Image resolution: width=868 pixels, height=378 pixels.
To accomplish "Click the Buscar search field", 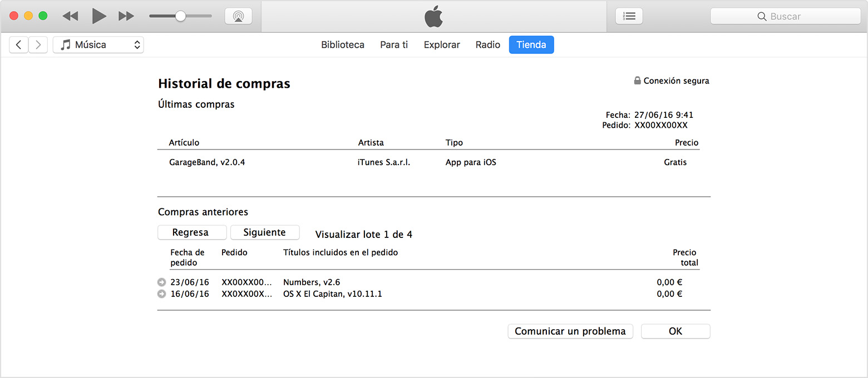I will click(785, 17).
